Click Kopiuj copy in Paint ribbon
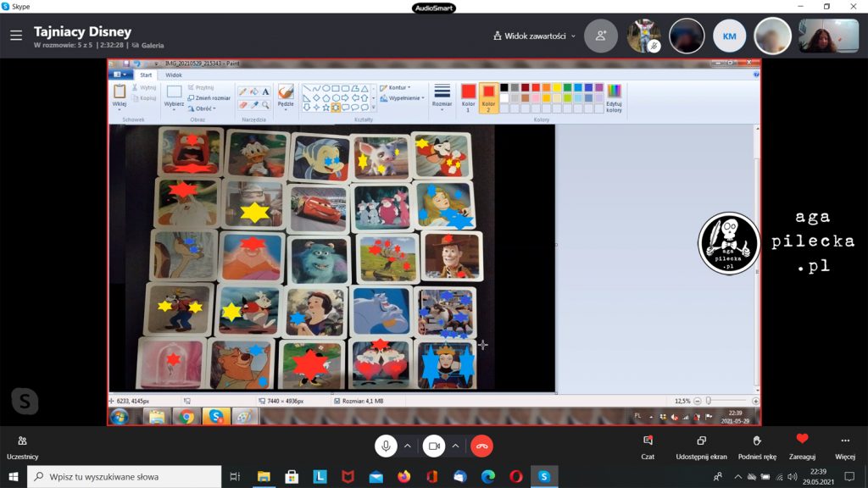868x488 pixels. 144,98
